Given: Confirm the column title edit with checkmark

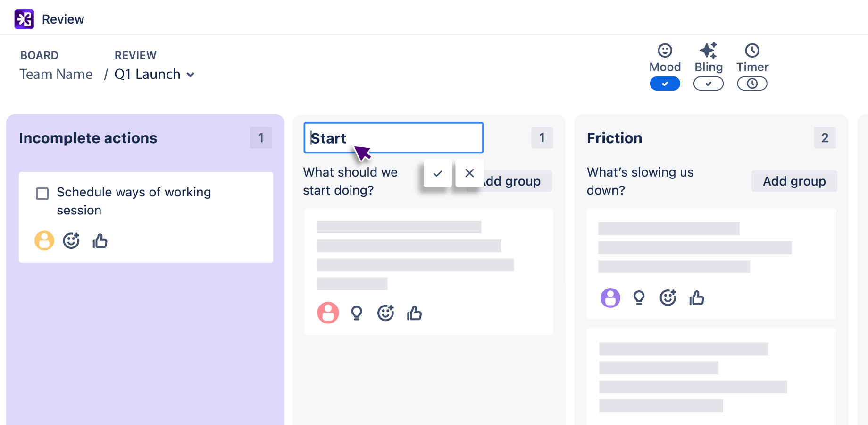Looking at the screenshot, I should (x=438, y=173).
